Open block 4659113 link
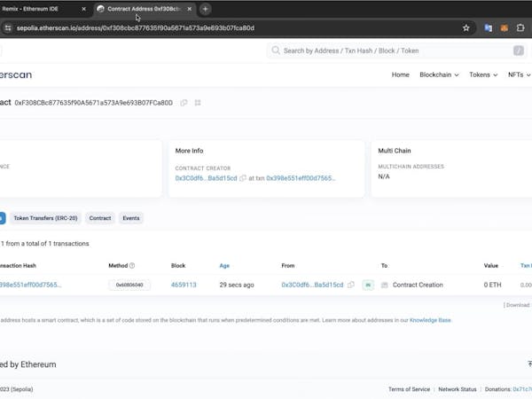The height and width of the screenshot is (399, 532). [x=184, y=285]
